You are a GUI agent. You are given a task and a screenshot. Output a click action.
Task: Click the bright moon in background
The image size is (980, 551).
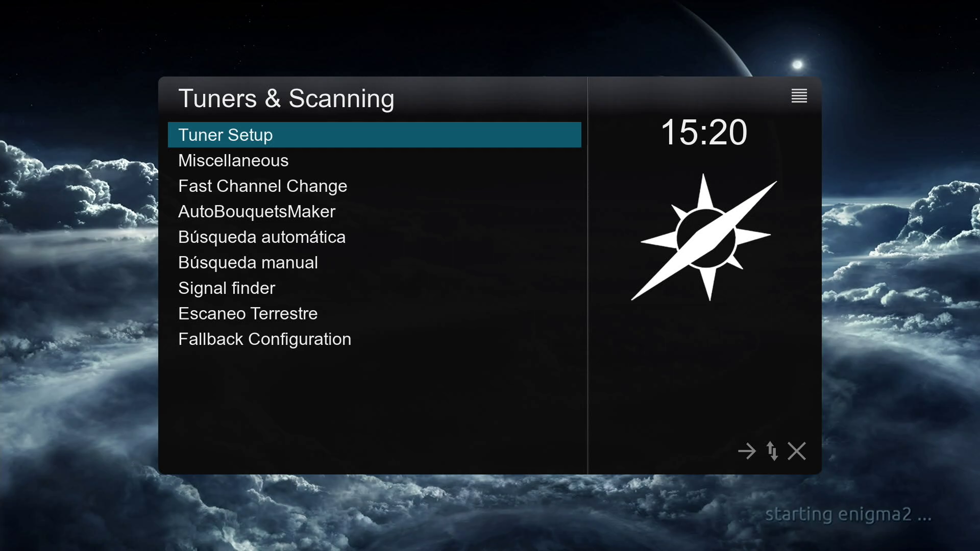(x=797, y=64)
